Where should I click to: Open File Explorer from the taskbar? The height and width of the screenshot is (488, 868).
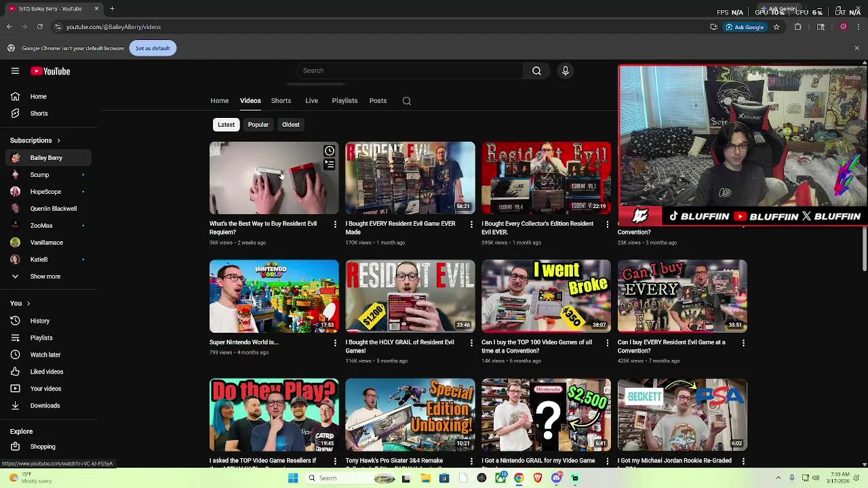point(425,478)
